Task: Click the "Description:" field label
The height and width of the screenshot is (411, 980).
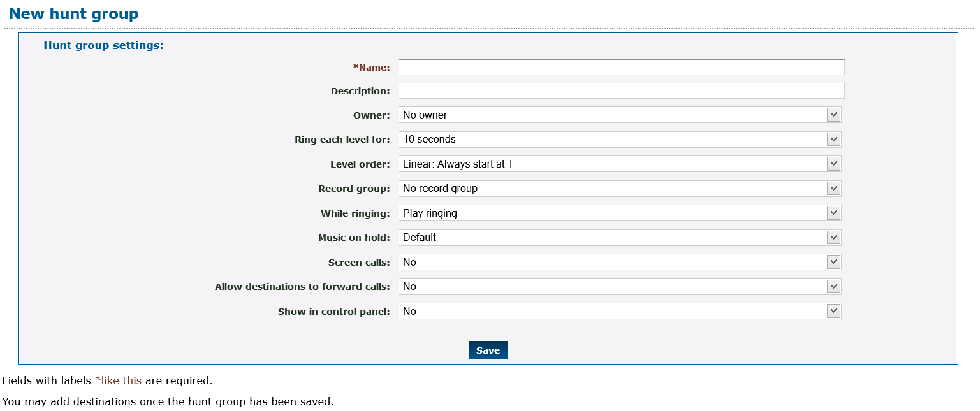Action: (x=360, y=91)
